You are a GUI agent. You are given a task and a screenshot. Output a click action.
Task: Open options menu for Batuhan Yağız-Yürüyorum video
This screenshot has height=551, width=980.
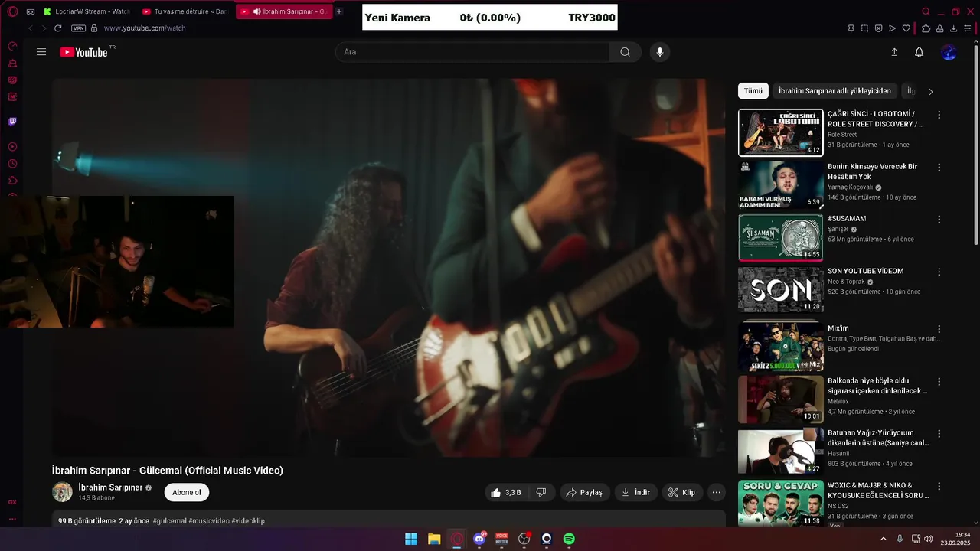click(939, 434)
